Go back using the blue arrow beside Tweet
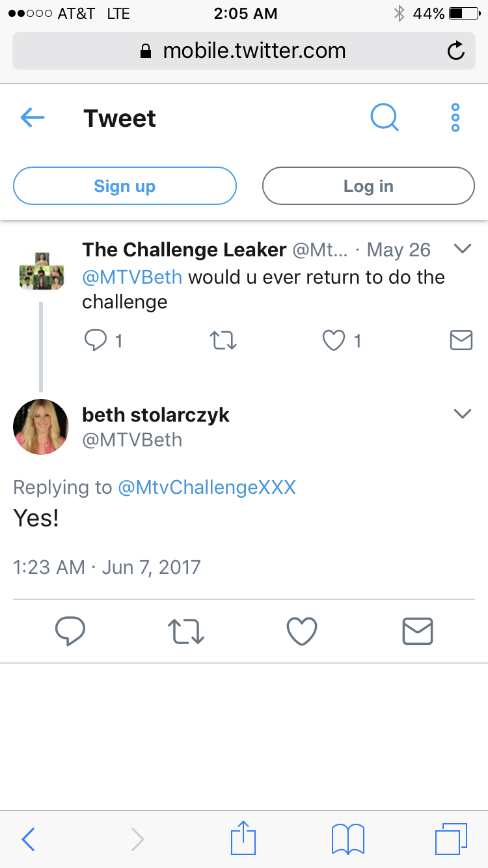The image size is (488, 868). (32, 118)
